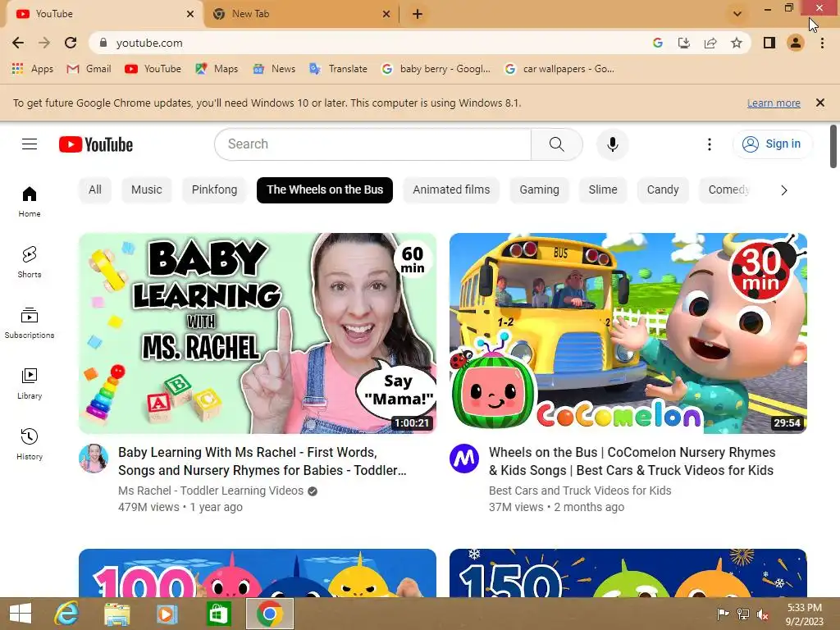Viewport: 840px width, 630px height.
Task: Select the Pinkfong filter chip
Action: (214, 189)
